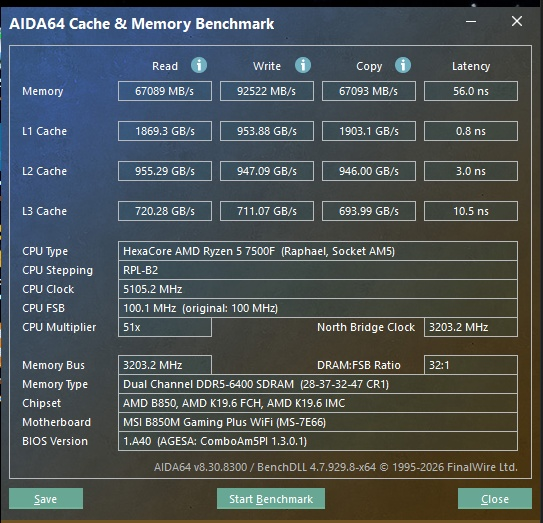Screen dimensions: 543x523
Task: Click CPU Type field HexaCore AMD Ryzen 5 7500F
Action: click(x=318, y=251)
